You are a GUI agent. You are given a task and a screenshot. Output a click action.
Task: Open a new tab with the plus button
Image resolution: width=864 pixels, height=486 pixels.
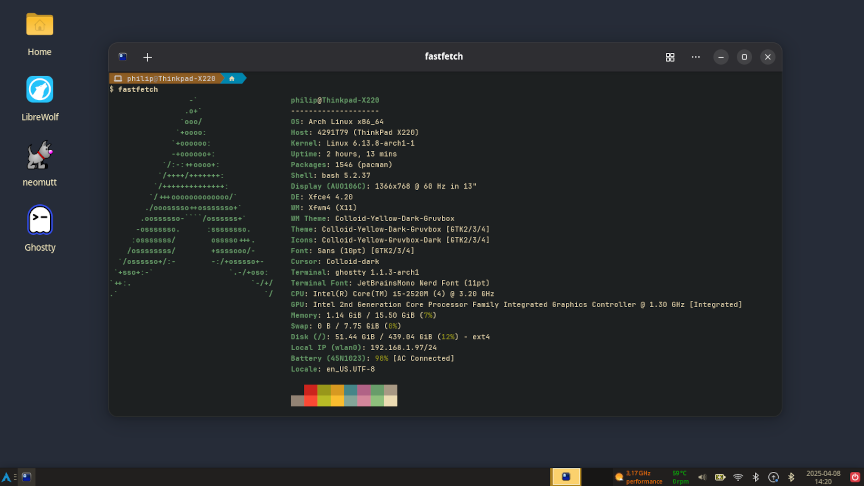147,57
